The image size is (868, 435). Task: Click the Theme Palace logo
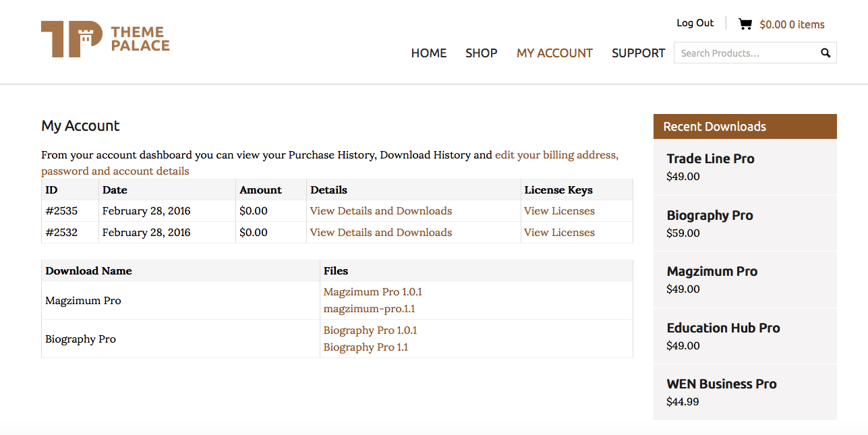point(105,39)
